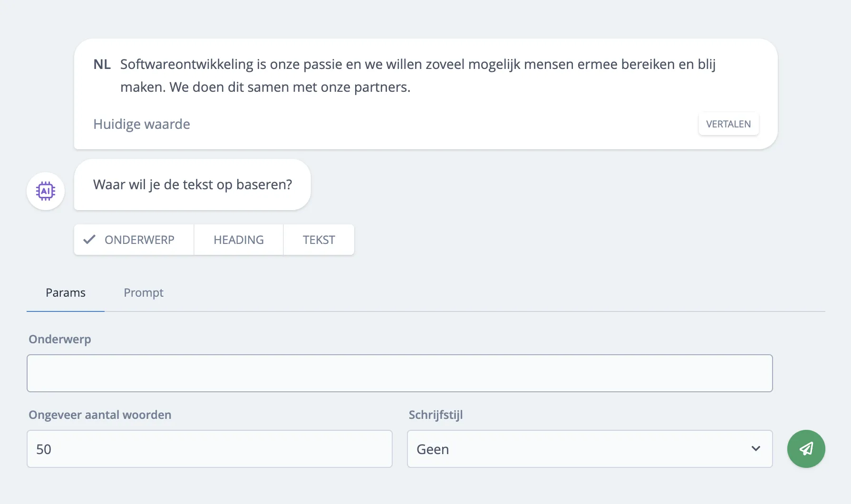This screenshot has height=504, width=851.
Task: Open the Schrijfstijl dropdown showing Geen
Action: (590, 448)
